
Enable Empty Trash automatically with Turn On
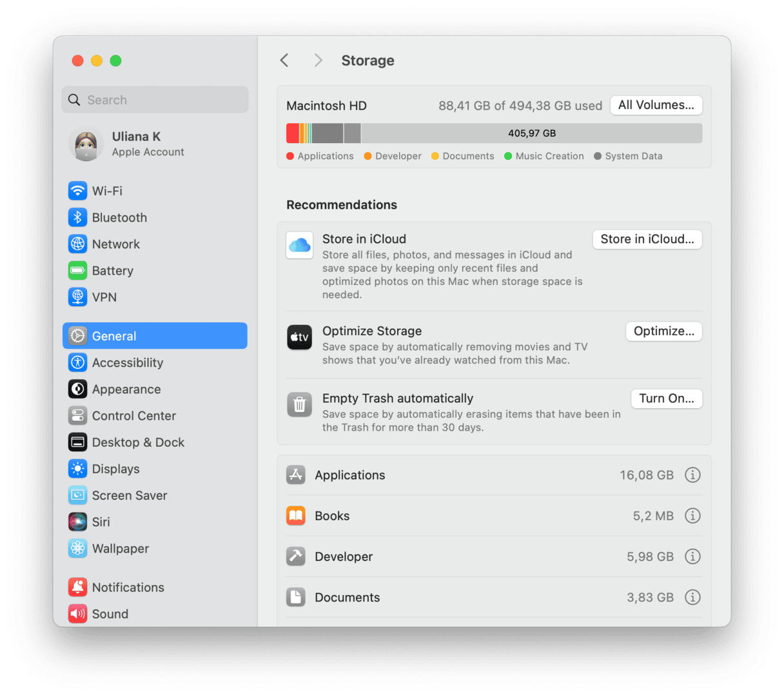(666, 398)
